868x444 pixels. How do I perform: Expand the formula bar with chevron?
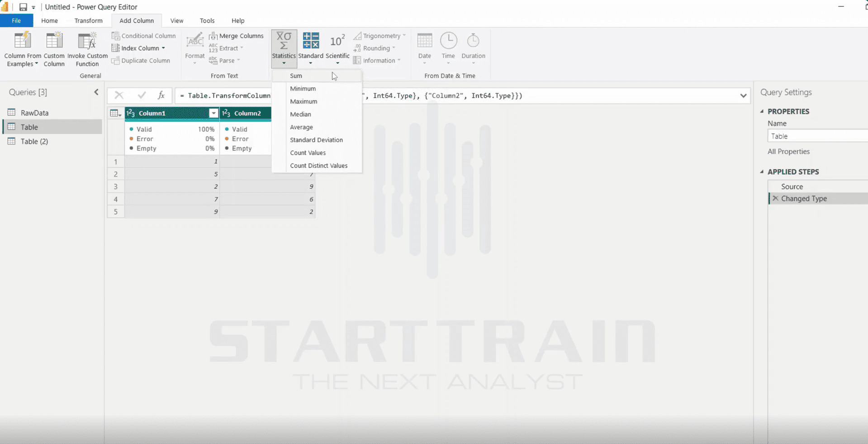pos(743,95)
